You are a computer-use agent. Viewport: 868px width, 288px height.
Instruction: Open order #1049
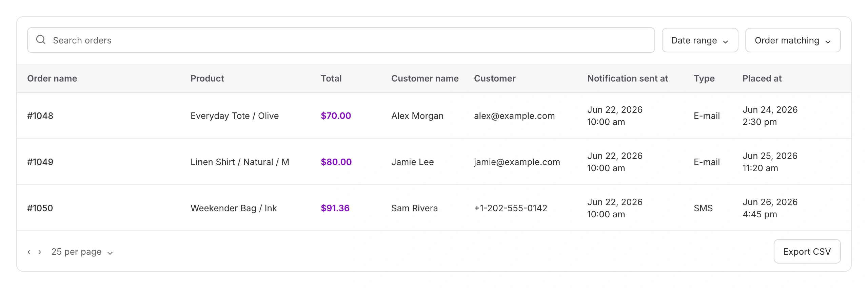40,162
